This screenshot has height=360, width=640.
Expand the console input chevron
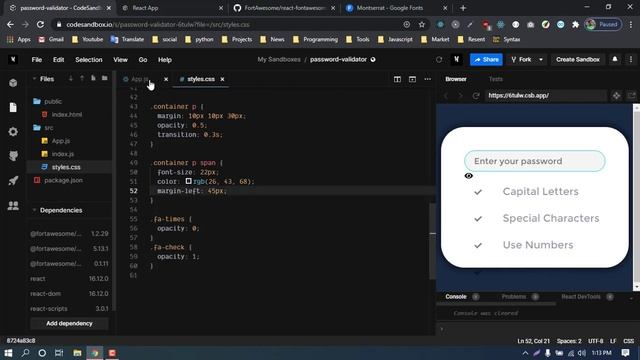point(442,329)
